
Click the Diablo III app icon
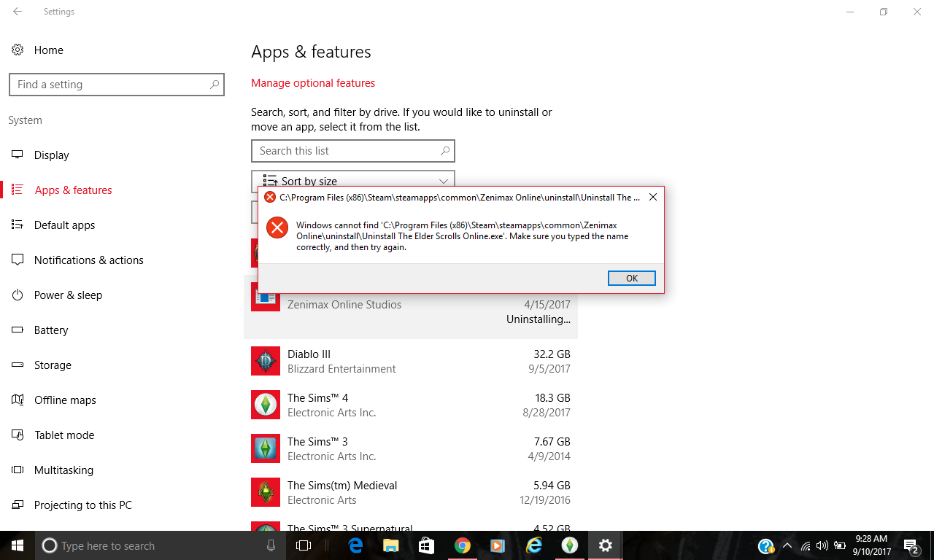pos(266,361)
